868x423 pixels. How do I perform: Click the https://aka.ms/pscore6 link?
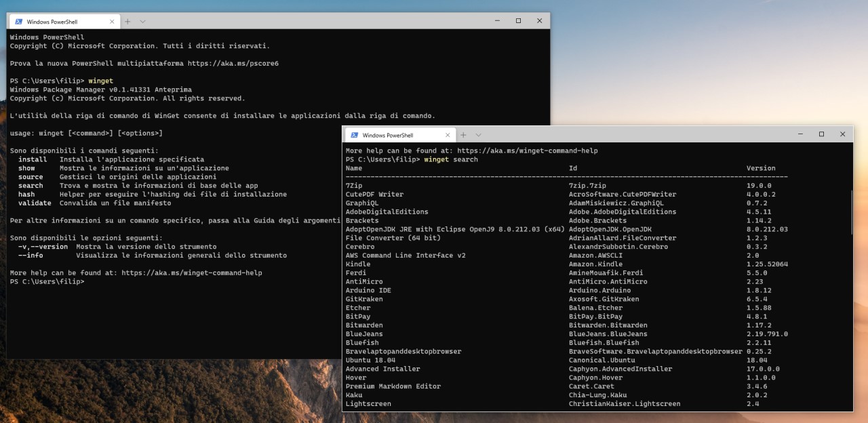233,63
